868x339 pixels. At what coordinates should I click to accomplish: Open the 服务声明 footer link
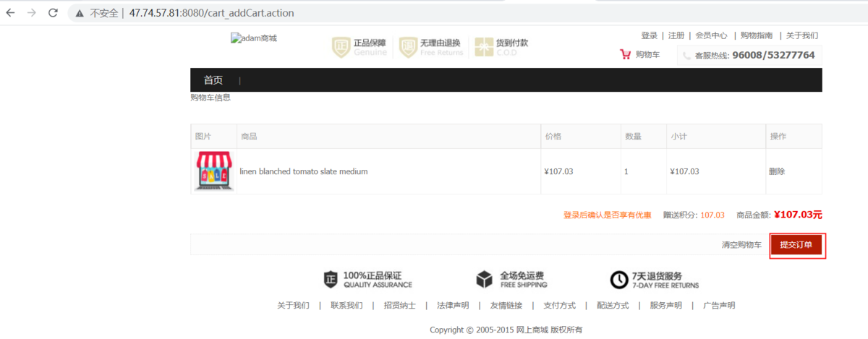[665, 305]
